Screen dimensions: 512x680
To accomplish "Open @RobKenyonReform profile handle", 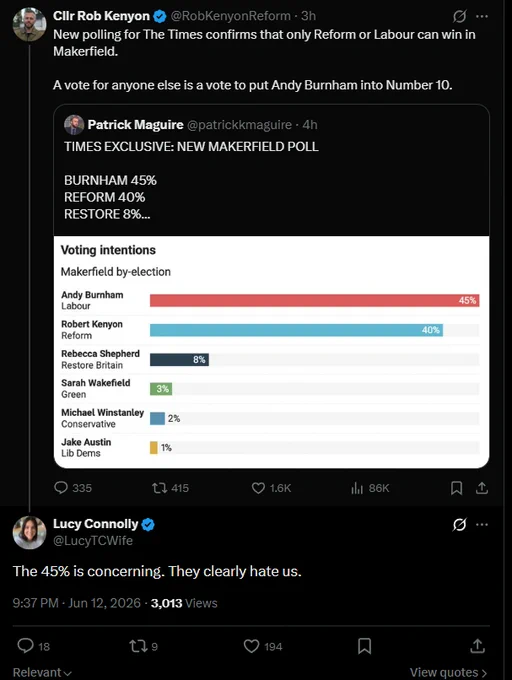I will (x=231, y=16).
